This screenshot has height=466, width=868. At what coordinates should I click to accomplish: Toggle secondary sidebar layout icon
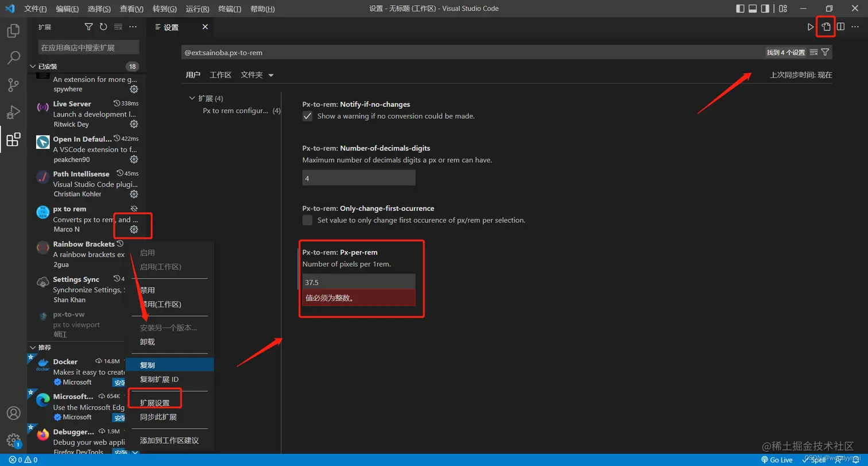pos(765,9)
